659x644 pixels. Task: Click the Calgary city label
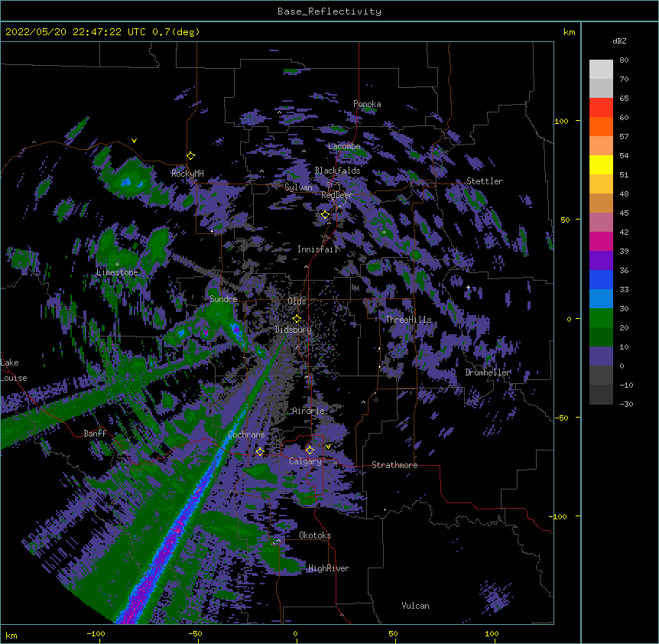coord(305,461)
